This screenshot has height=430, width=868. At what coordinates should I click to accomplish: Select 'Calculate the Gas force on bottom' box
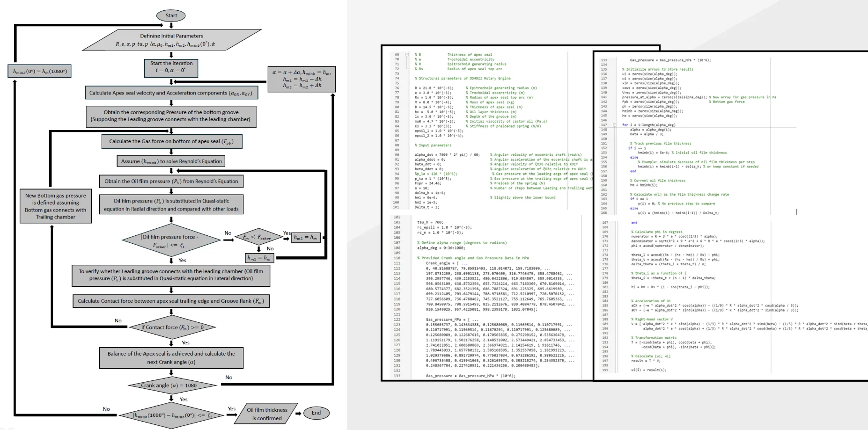pyautogui.click(x=172, y=141)
